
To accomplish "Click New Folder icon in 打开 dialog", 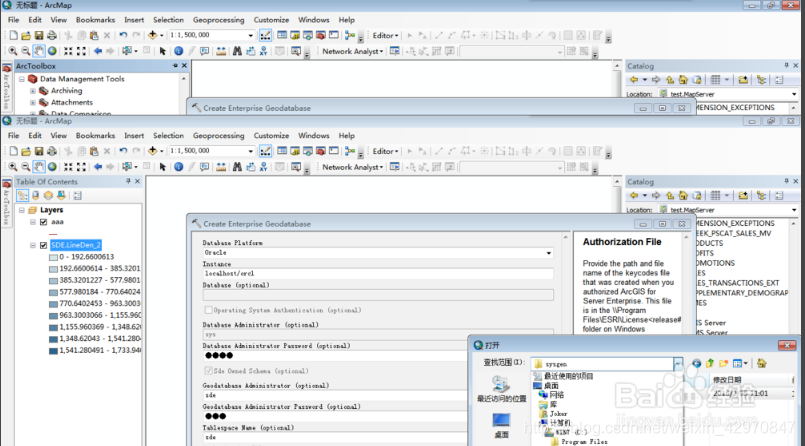I will (723, 363).
